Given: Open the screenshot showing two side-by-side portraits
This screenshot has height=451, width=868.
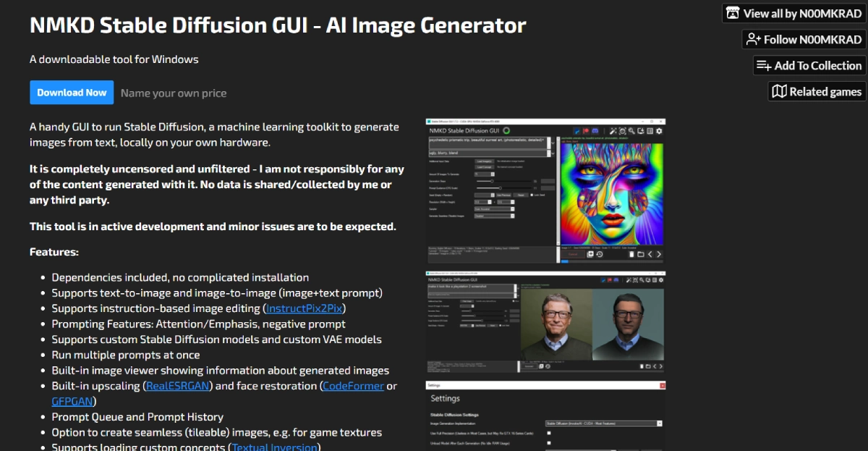Looking at the screenshot, I should coord(545,323).
